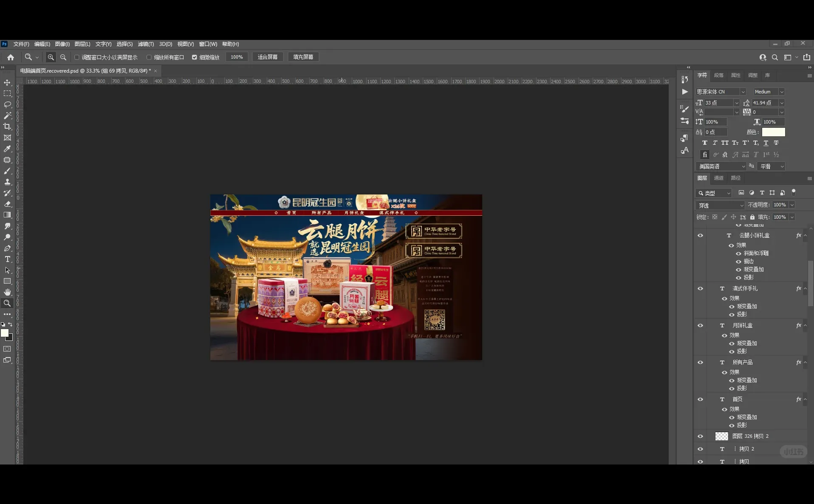Select the Move tool
814x504 pixels.
[x=7, y=82]
